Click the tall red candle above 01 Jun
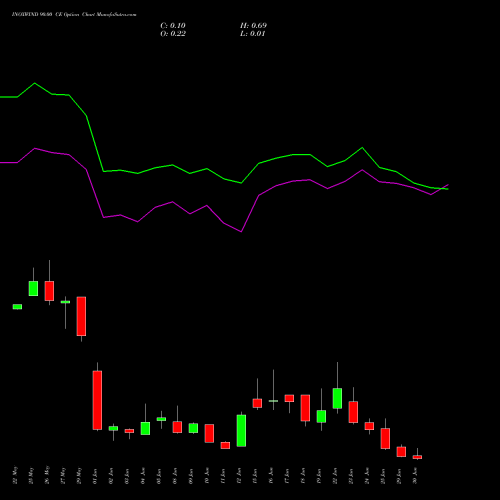 97,400
